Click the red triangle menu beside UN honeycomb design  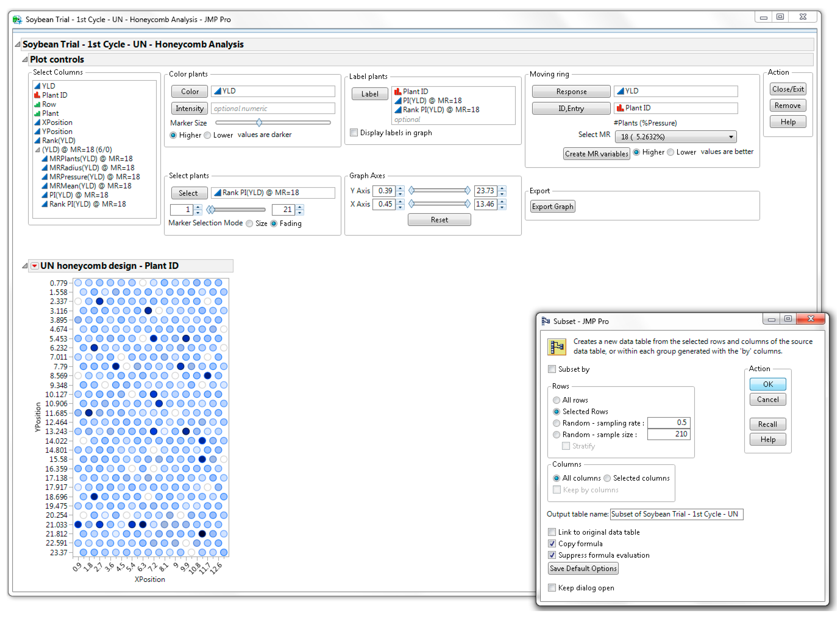click(35, 266)
